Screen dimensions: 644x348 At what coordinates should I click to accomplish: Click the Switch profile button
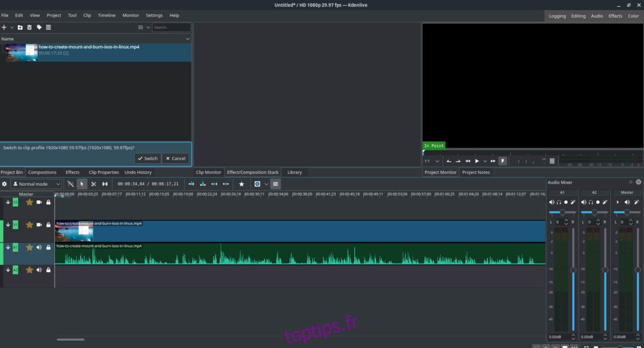pos(147,158)
